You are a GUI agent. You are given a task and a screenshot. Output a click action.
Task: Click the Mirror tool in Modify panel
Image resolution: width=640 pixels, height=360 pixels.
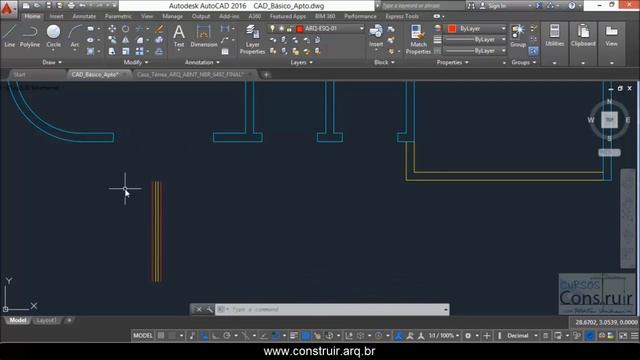(x=125, y=40)
